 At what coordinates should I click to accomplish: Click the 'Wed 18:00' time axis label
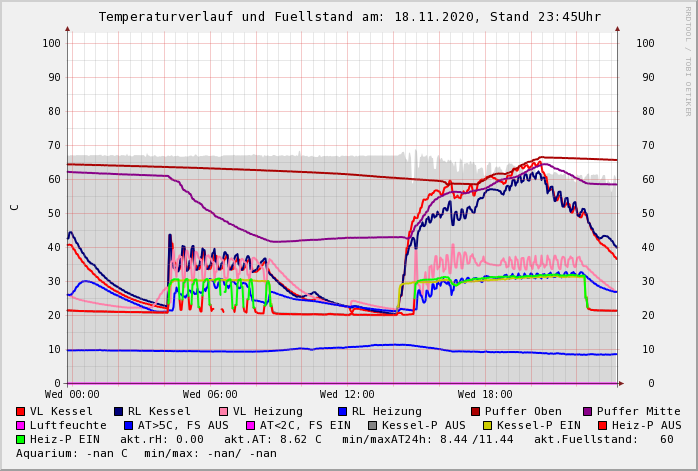point(485,395)
